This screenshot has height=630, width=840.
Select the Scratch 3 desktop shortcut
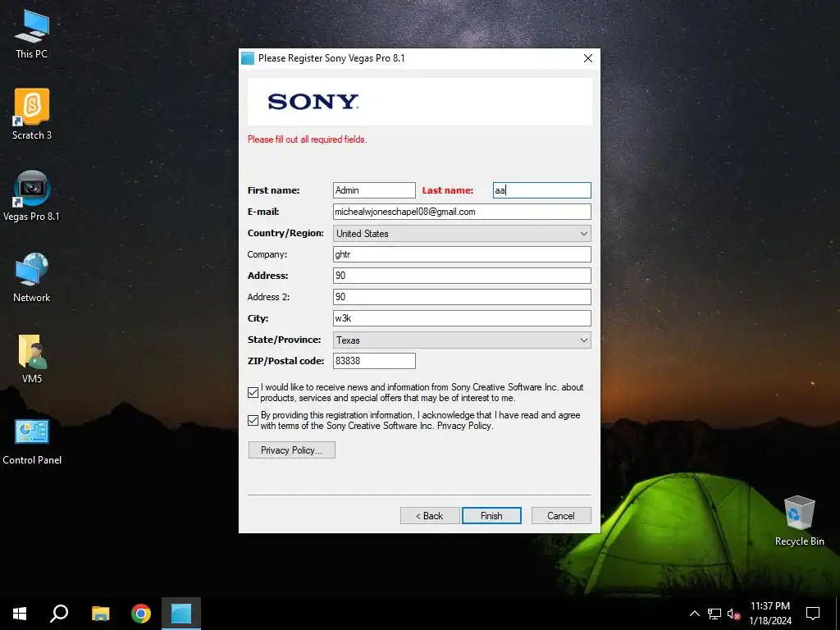point(32,114)
